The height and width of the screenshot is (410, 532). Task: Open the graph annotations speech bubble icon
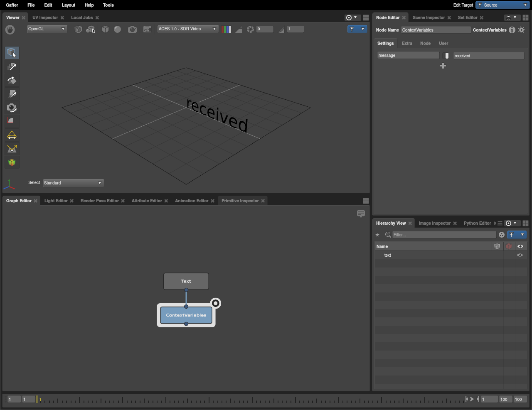coord(361,214)
